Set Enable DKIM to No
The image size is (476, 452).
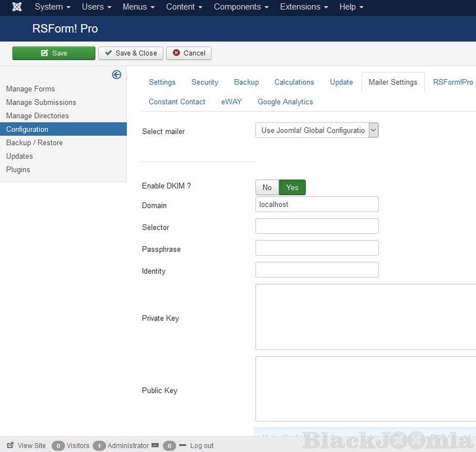point(267,187)
